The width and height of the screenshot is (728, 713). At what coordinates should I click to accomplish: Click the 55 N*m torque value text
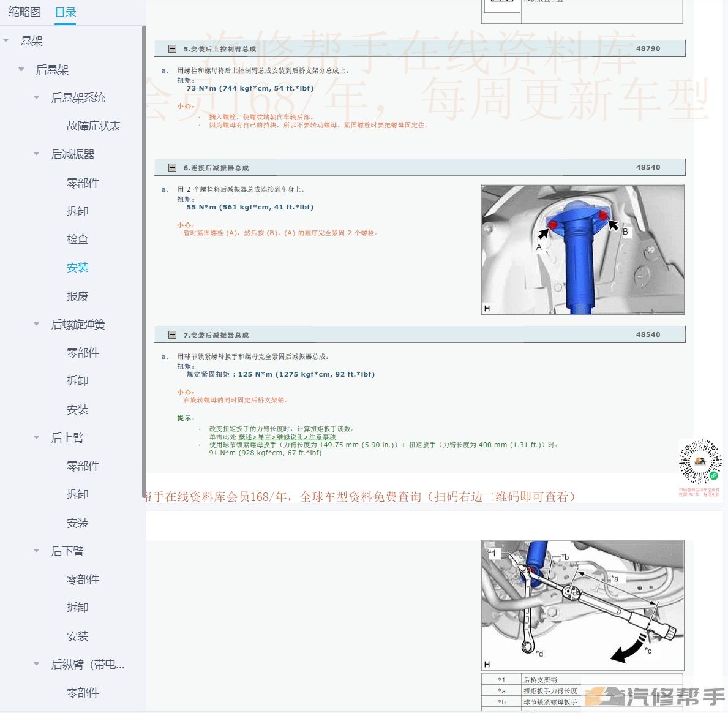coord(250,207)
